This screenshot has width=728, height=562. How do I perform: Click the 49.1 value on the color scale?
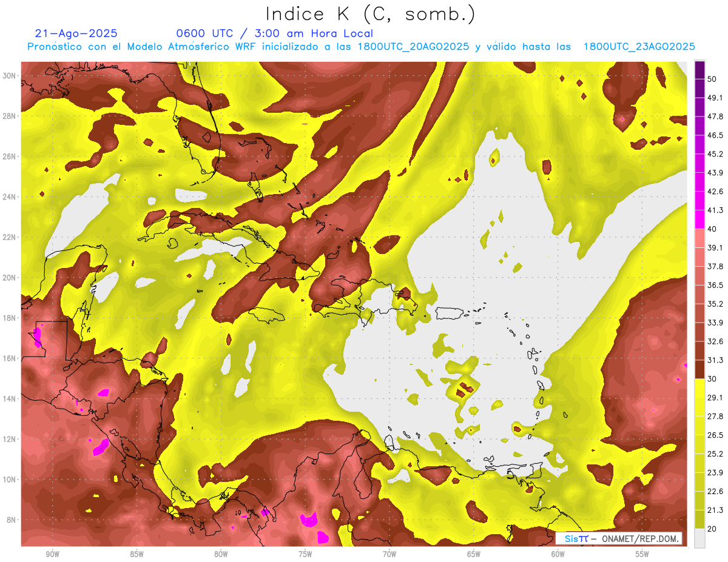pos(715,98)
